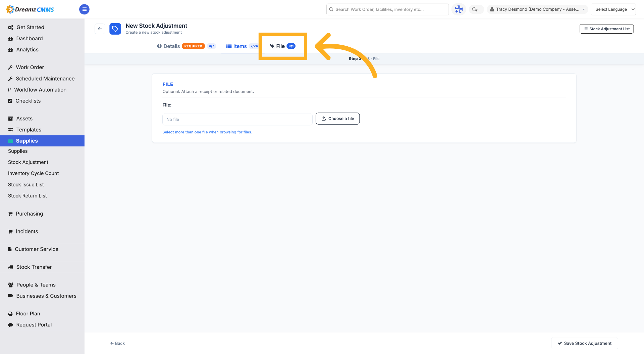Open the Purchasing menu label
This screenshot has height=354, width=644.
[30, 214]
